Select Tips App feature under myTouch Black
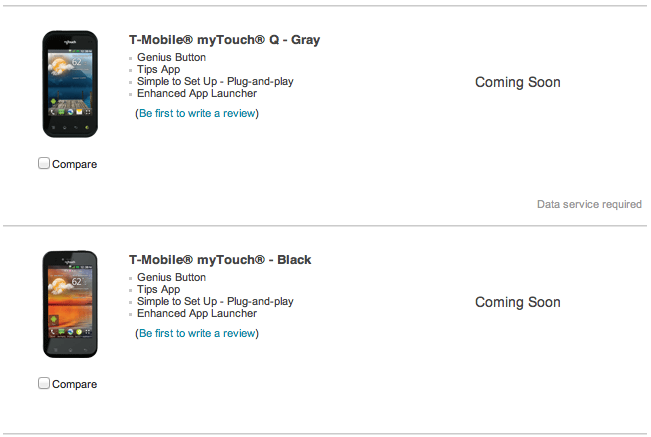This screenshot has width=651, height=437. coord(158,289)
